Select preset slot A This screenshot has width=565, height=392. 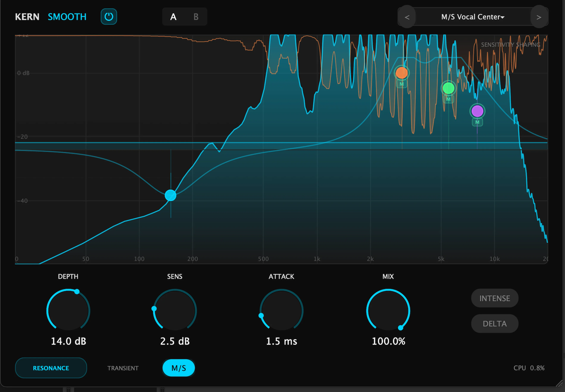[173, 17]
